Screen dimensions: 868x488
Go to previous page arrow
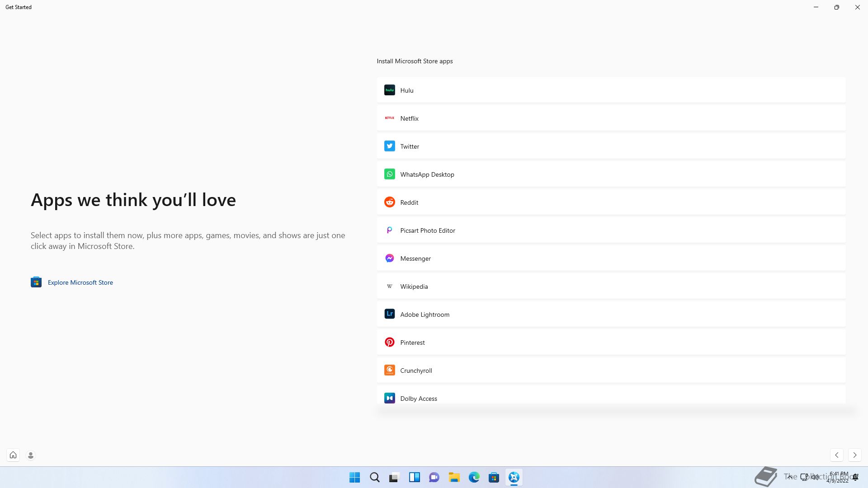point(837,455)
